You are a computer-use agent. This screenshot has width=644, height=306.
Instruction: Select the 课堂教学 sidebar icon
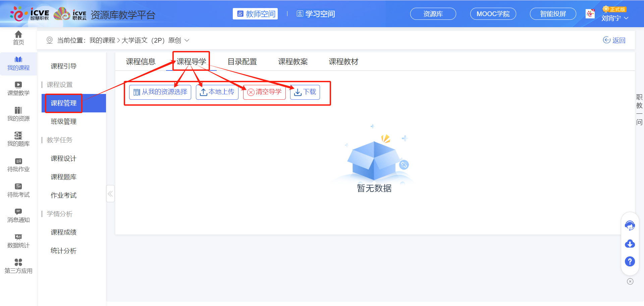[x=18, y=89]
